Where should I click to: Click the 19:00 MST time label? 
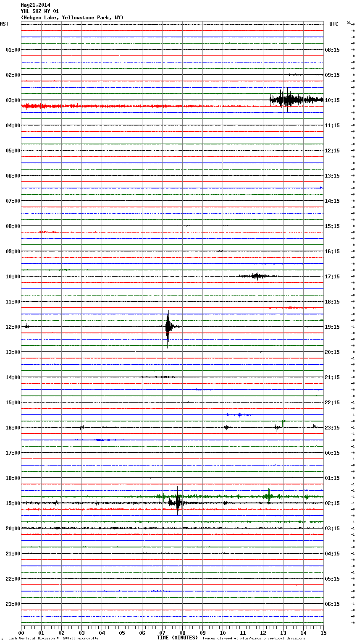[x=13, y=503]
